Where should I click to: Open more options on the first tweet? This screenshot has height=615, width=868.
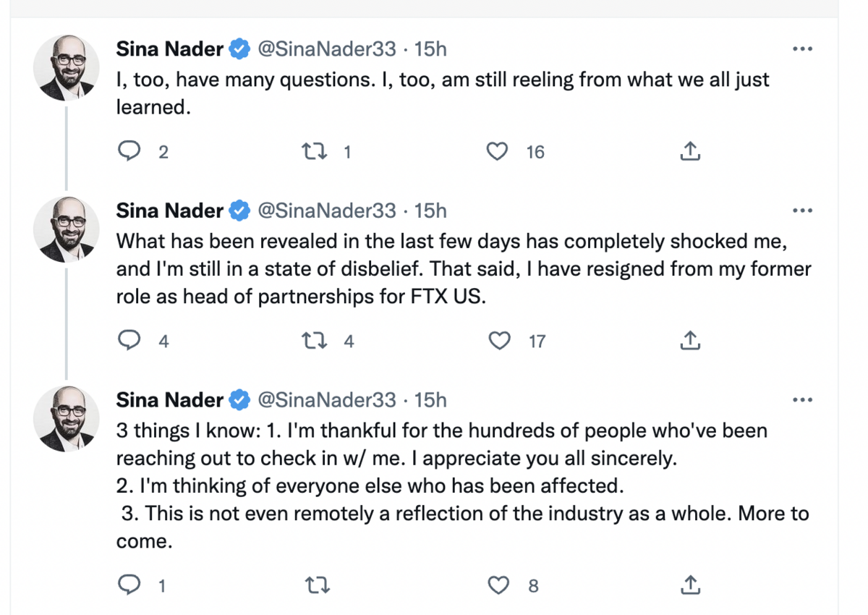coord(803,49)
